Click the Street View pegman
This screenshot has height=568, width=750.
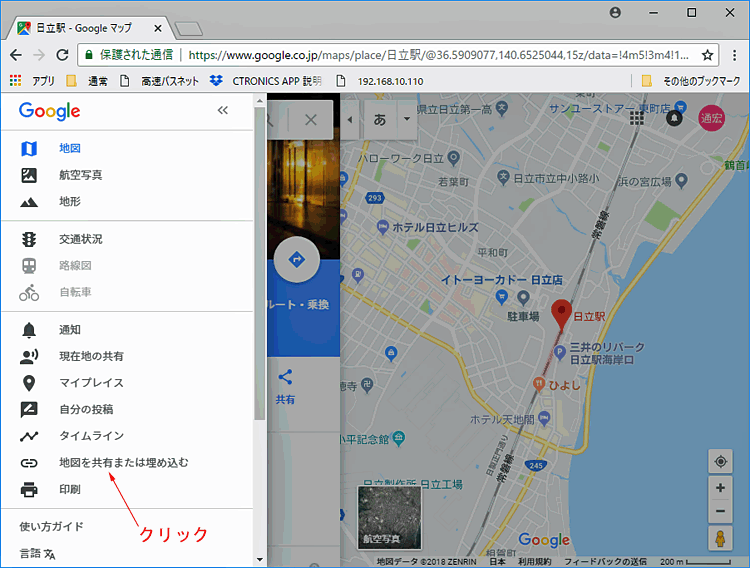[x=720, y=538]
